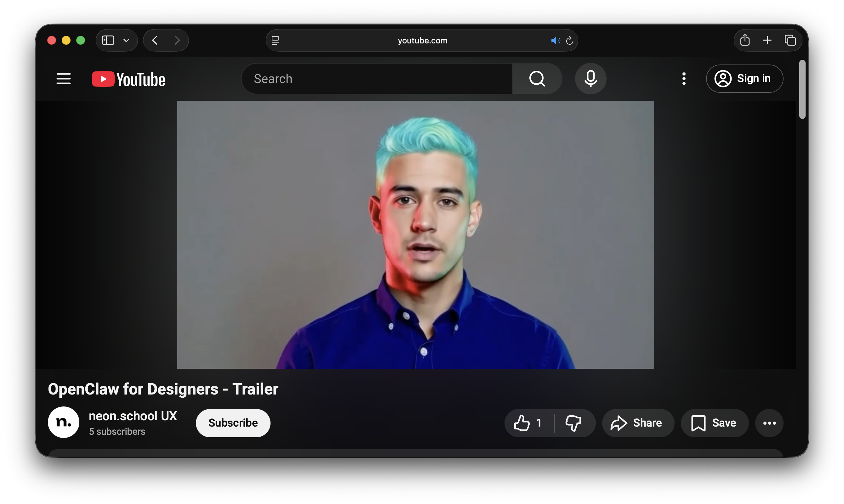This screenshot has height=504, width=844.
Task: Open the YouTube hamburger guide menu
Action: [x=63, y=79]
